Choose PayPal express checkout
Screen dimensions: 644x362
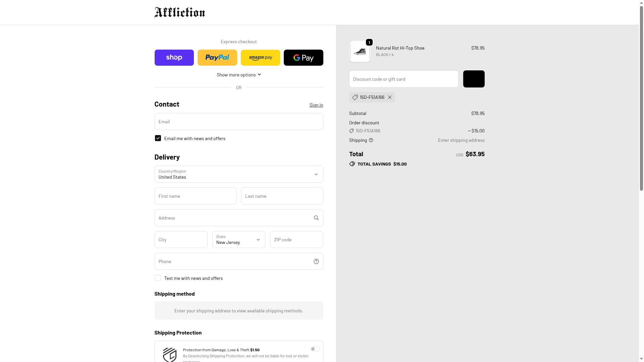(217, 58)
